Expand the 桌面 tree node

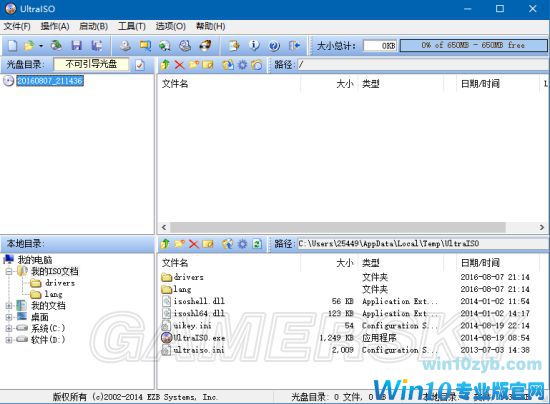(9, 317)
